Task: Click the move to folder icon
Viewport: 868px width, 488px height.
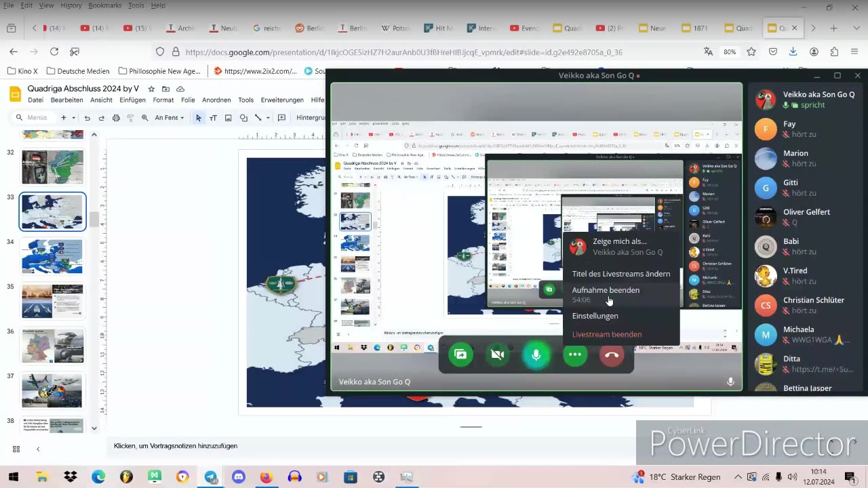Action: click(x=165, y=89)
